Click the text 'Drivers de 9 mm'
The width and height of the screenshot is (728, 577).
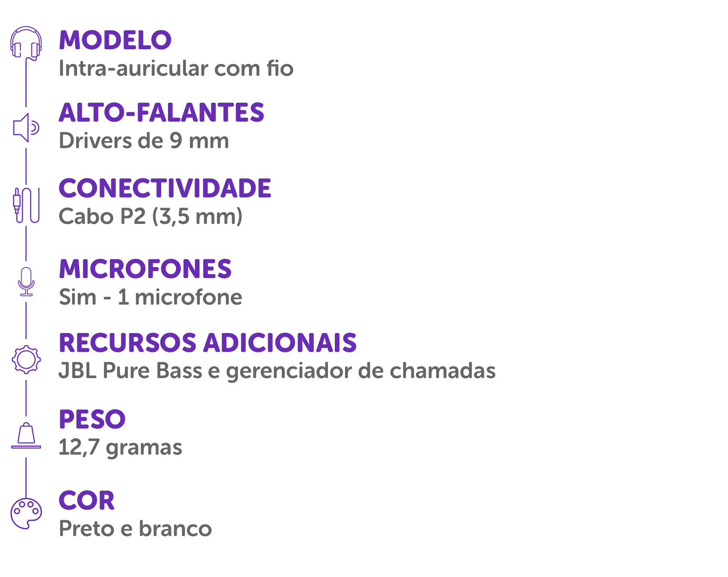tap(144, 141)
